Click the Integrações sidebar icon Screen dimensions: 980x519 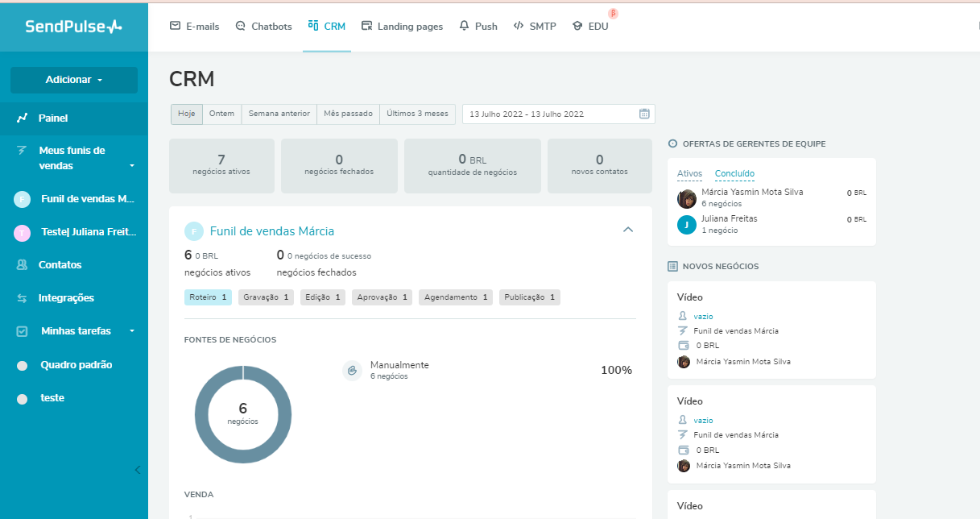point(23,298)
